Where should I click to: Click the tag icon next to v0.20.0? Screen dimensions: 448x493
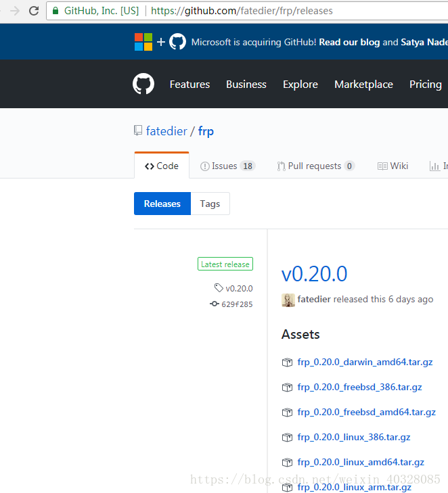[219, 287]
